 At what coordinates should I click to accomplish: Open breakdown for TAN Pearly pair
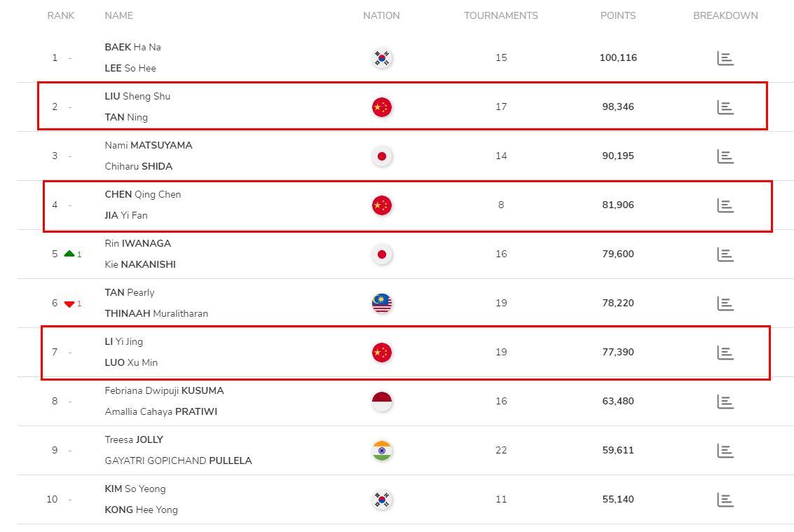point(725,303)
